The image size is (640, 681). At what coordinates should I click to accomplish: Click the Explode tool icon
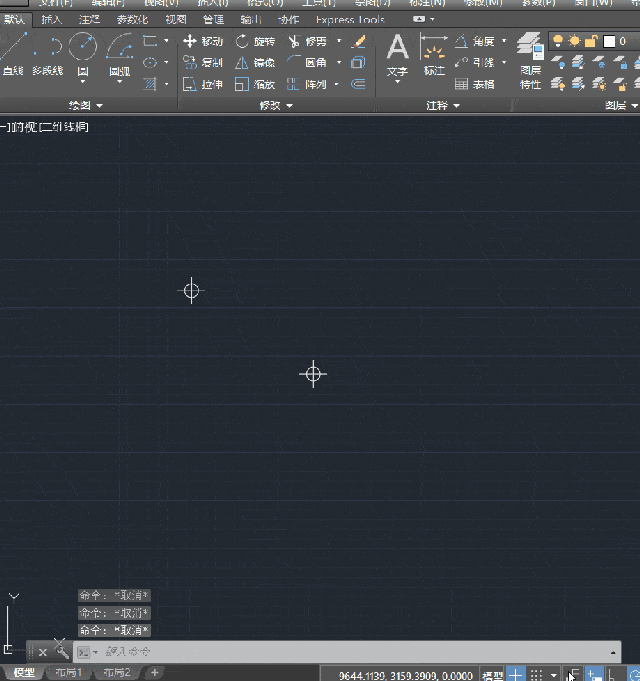point(358,63)
